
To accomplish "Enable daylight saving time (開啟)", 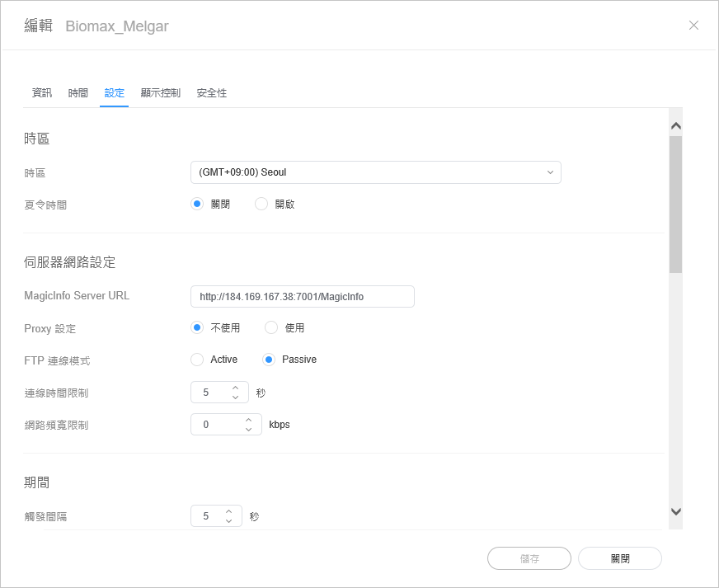I will 262,205.
